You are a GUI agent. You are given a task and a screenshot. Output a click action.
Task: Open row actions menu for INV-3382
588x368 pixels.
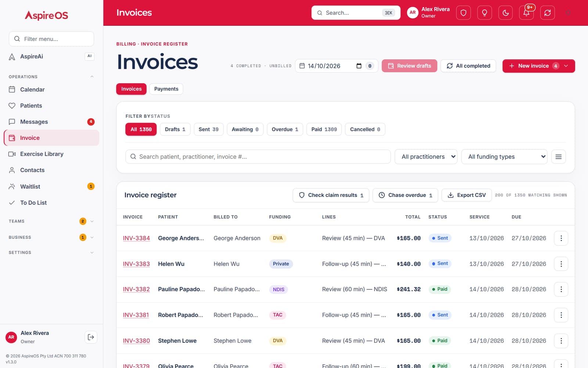click(x=561, y=289)
